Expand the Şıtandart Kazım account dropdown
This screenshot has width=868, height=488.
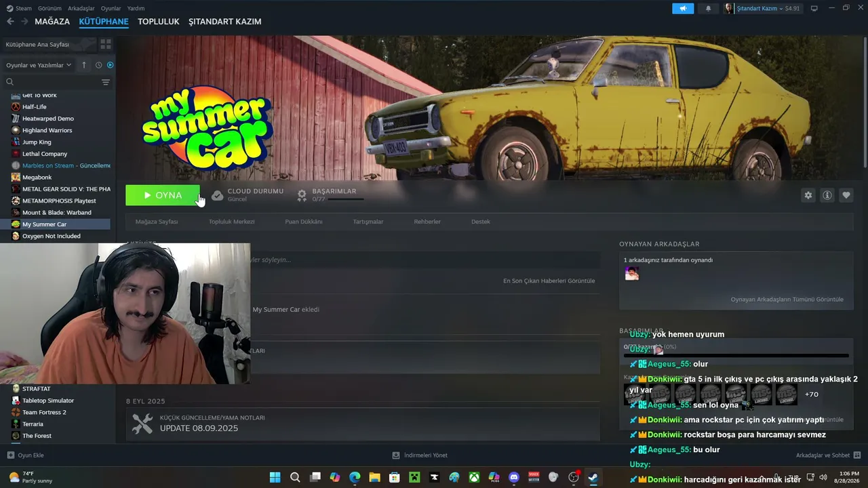(763, 8)
